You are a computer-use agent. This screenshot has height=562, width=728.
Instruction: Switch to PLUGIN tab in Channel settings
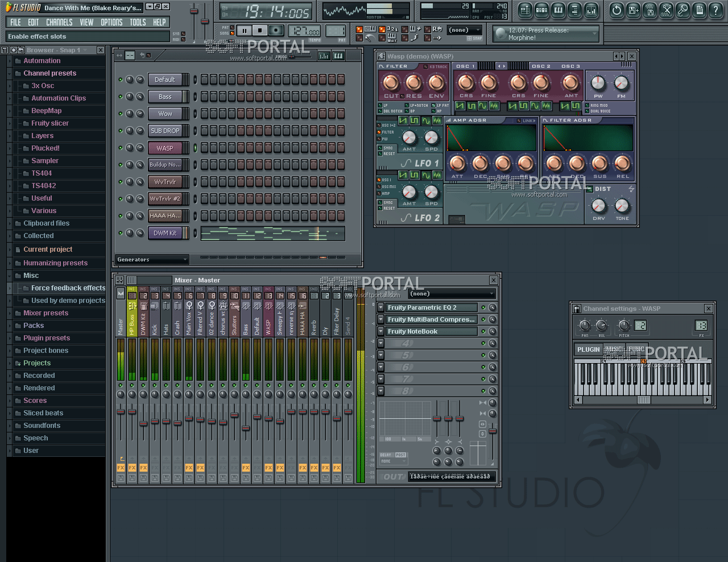point(588,350)
